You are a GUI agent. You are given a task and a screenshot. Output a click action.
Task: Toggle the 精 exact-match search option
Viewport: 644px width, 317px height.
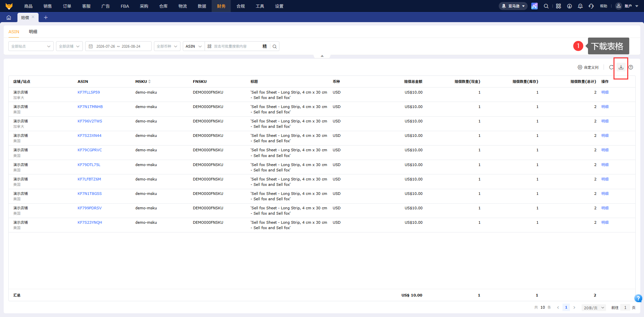[x=265, y=46]
